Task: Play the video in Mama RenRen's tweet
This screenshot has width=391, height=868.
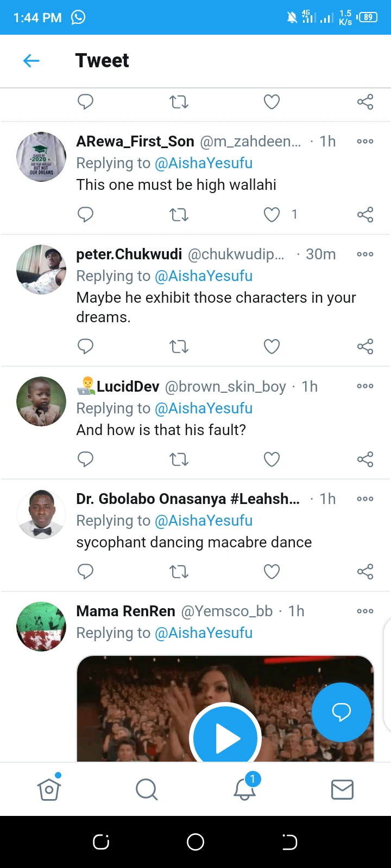Action: [x=225, y=738]
